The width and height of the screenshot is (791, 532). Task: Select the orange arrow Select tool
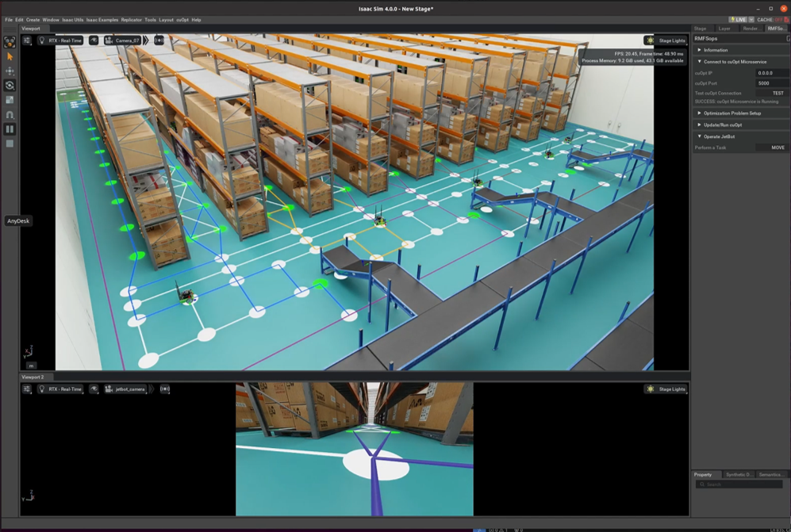pos(10,57)
